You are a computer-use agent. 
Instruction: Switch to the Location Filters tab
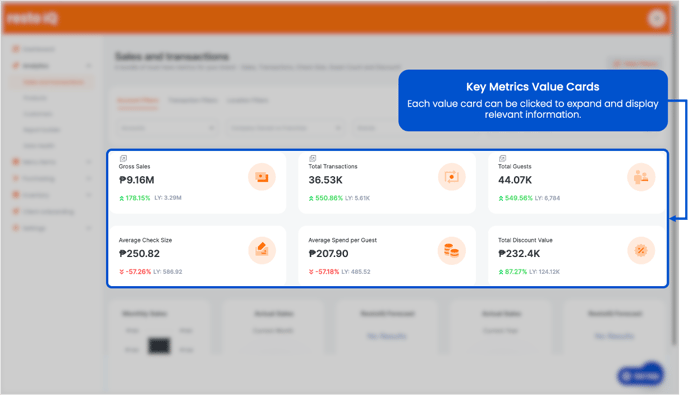[x=247, y=101]
